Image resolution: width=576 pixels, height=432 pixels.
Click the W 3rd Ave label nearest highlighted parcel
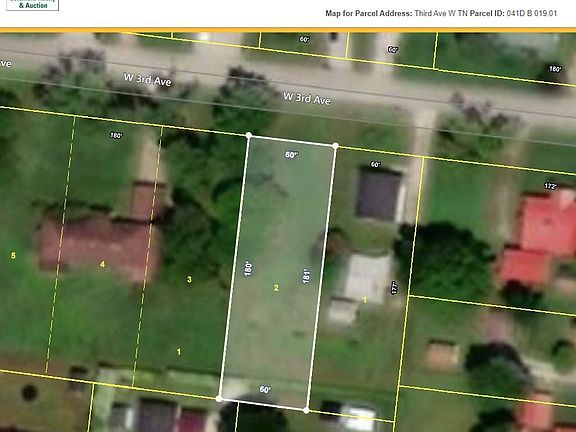pyautogui.click(x=307, y=98)
